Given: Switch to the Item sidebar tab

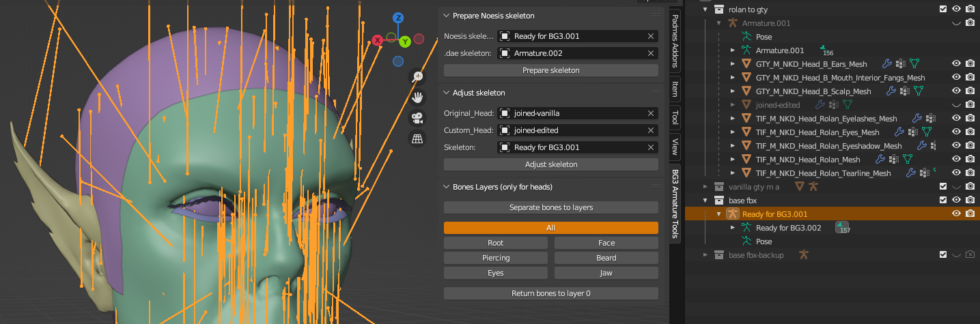Looking at the screenshot, I should coord(675,89).
